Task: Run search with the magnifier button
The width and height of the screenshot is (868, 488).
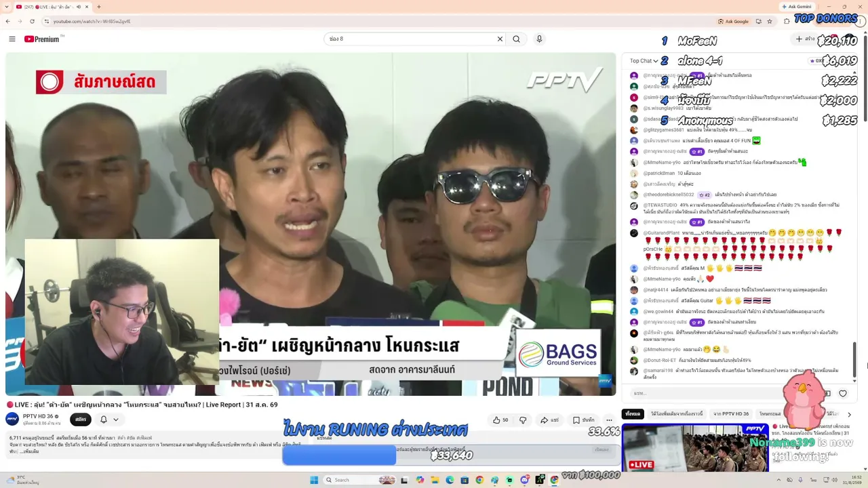Action: (516, 39)
